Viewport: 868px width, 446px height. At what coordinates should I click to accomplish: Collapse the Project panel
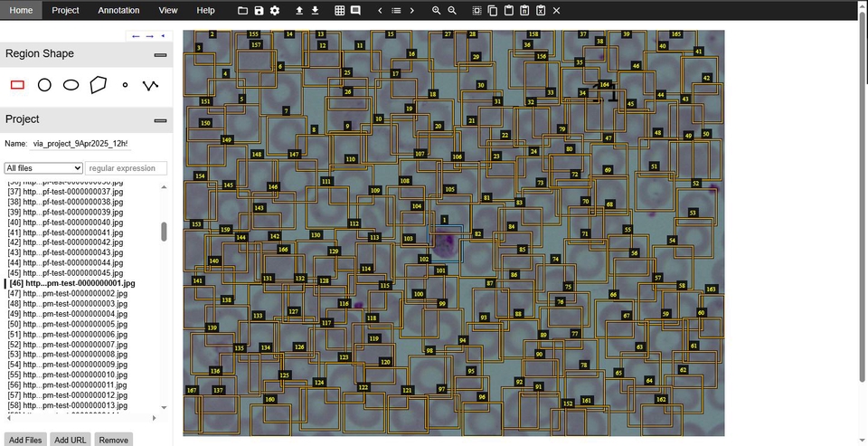coord(161,120)
